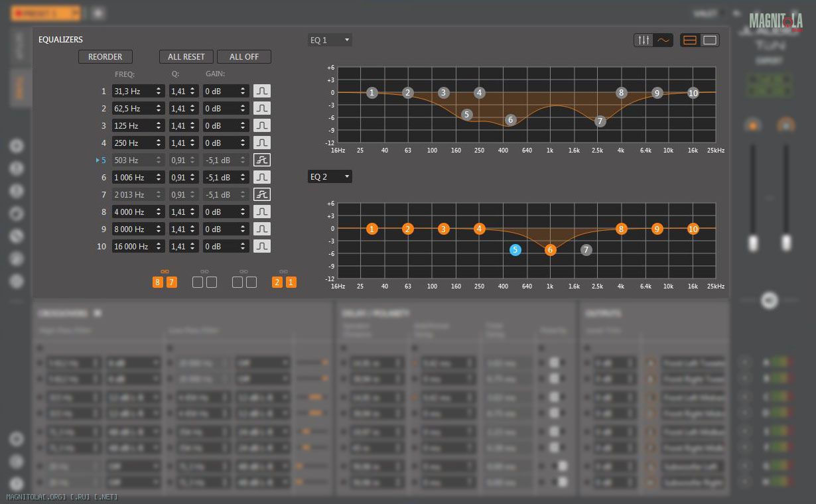Viewport: 816px width, 504px height.
Task: Select grey node 7 in the EQ 2 graph
Action: [x=586, y=250]
